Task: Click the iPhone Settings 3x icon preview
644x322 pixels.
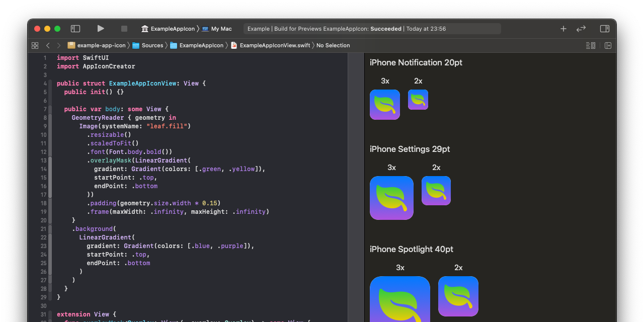Action: (391, 198)
